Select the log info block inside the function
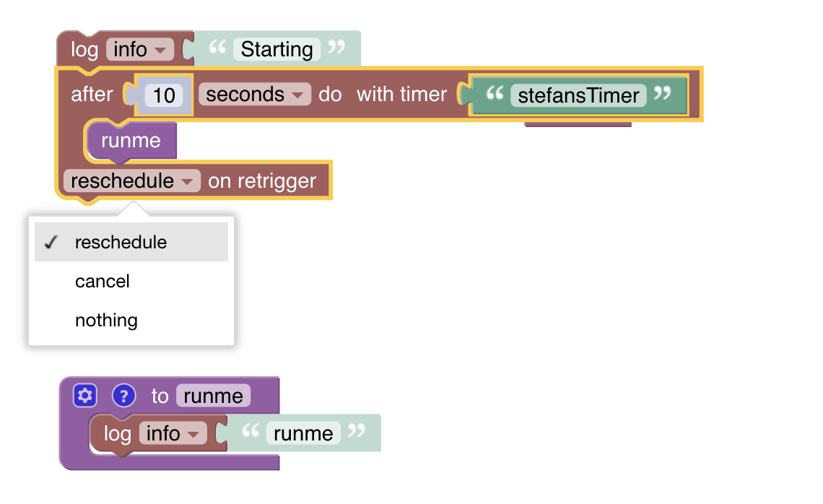Screen dimensions: 823x504 117,433
